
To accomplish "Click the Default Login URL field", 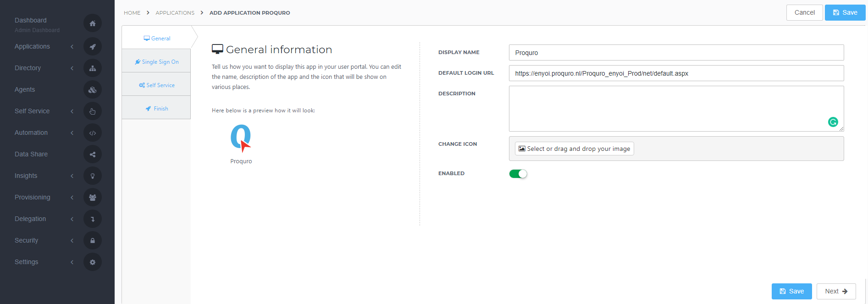I will coord(676,73).
